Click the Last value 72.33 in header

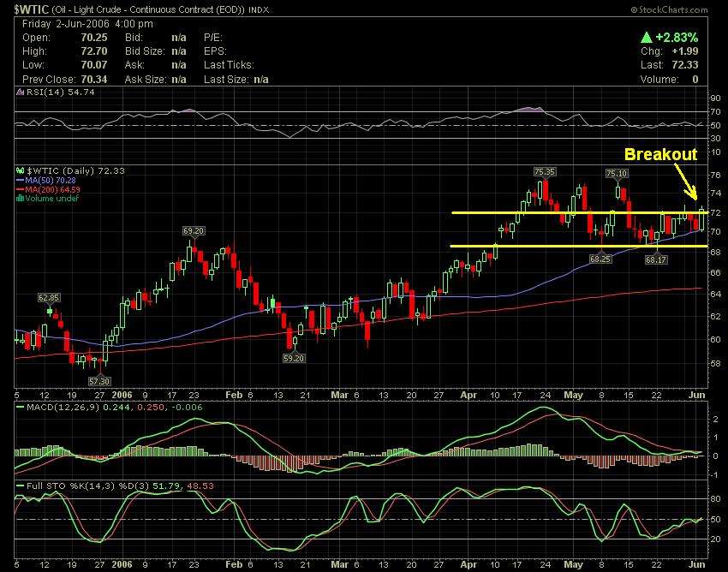685,65
